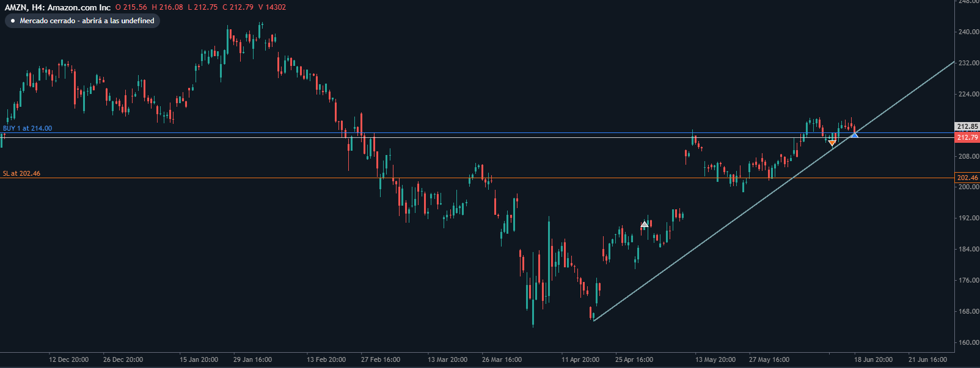Click the white up-arrow trade marker near 25 Apr
The image size is (980, 368).
click(645, 225)
